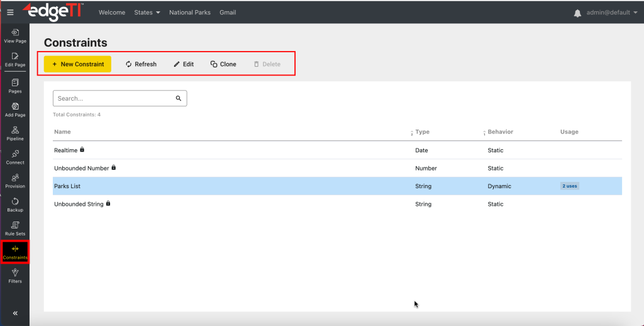644x326 pixels.
Task: Open Provision in sidebar
Action: coord(15,181)
